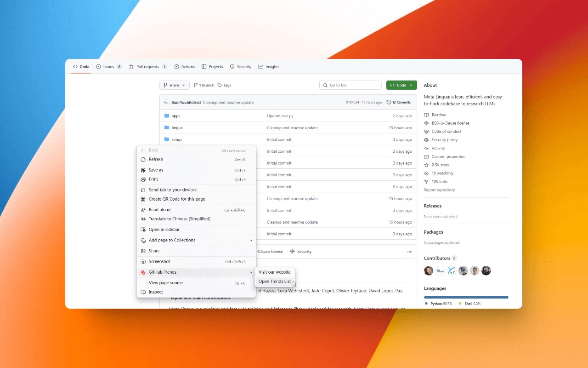The image size is (588, 368).
Task: Click the blue Languages progress bar
Action: (466, 297)
